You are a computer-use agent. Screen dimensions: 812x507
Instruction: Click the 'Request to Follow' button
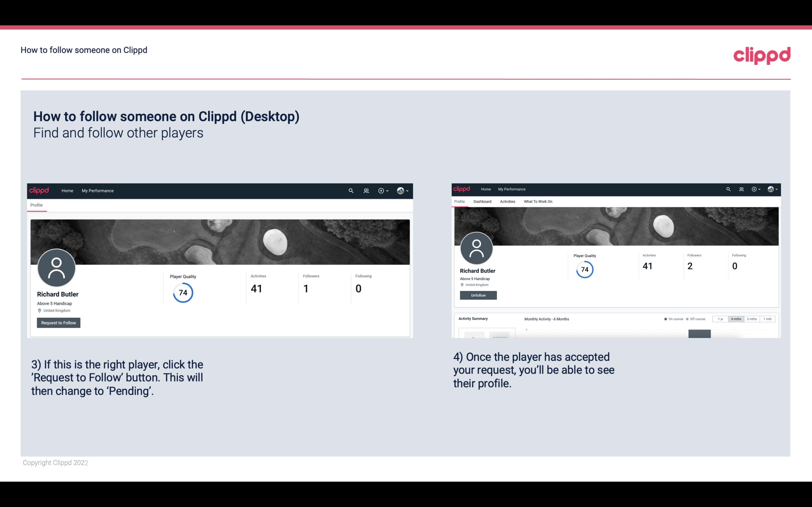click(58, 323)
